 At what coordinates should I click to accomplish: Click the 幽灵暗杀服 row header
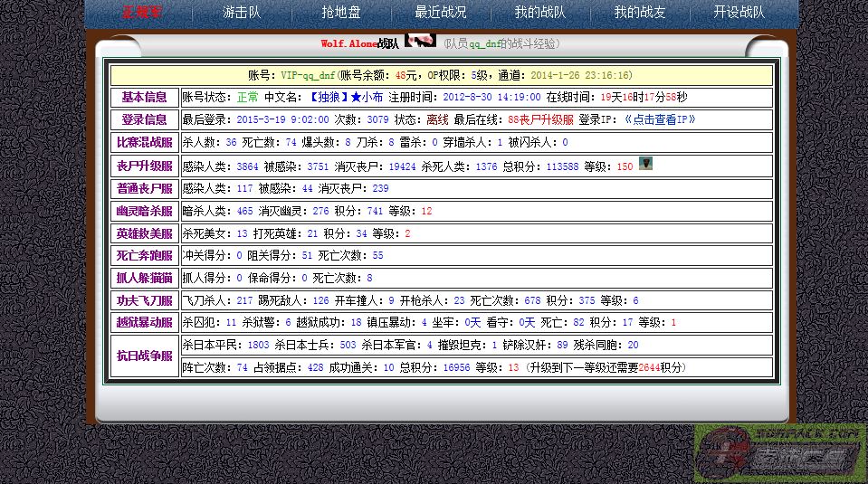[145, 211]
